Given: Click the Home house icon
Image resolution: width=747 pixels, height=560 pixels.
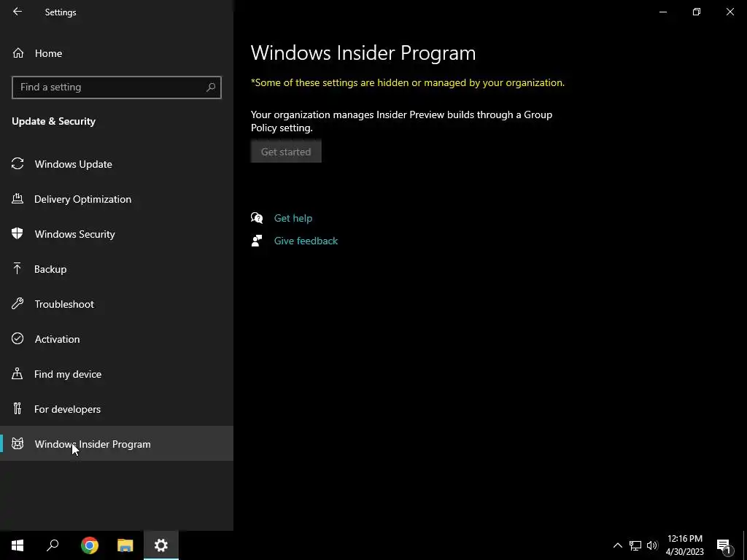Looking at the screenshot, I should (18, 52).
